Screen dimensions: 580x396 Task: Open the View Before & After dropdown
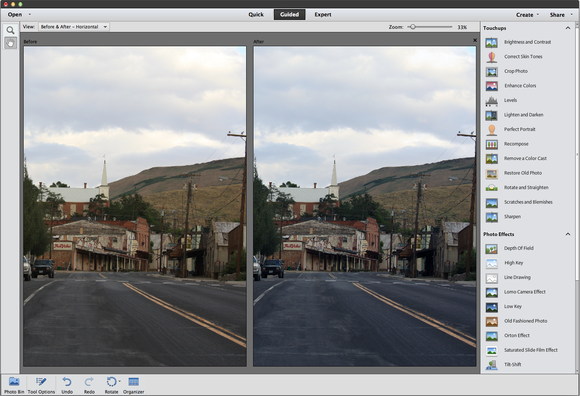click(x=74, y=27)
